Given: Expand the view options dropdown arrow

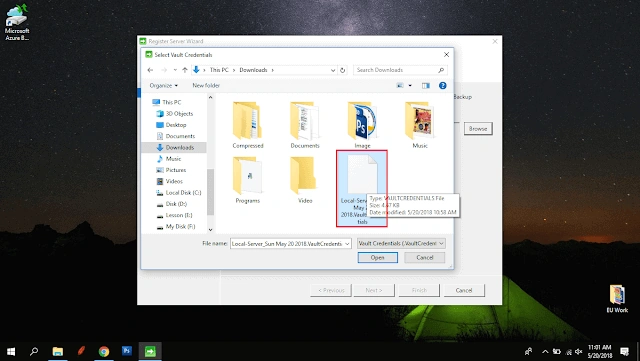Looking at the screenshot, I should (410, 85).
